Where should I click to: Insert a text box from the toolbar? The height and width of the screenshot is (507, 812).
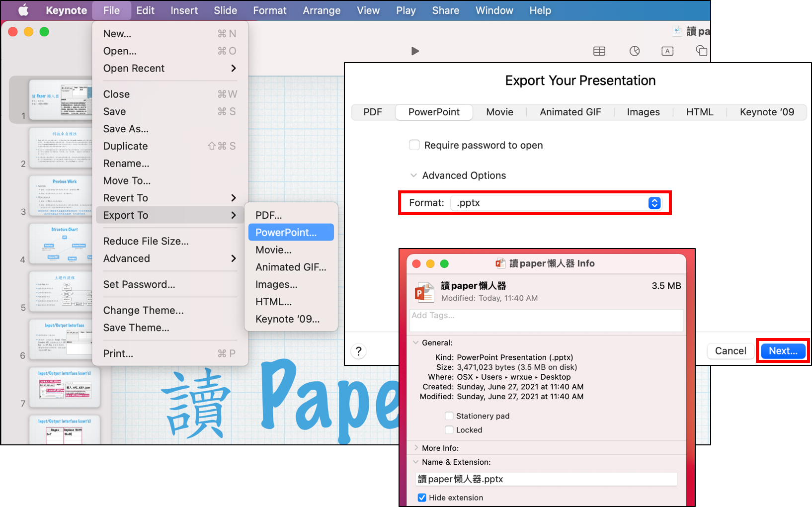(667, 51)
